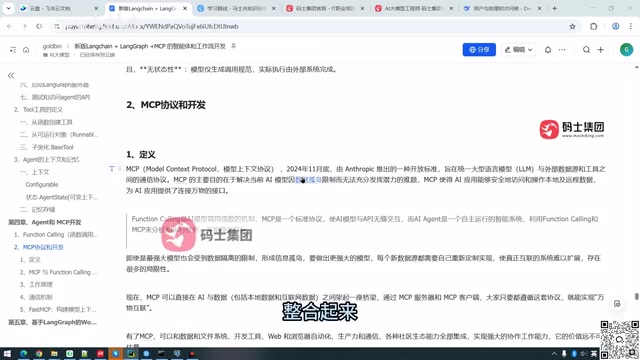640x360 pixels.
Task: Click the block type T icon beside paragraph
Action: 111,169
